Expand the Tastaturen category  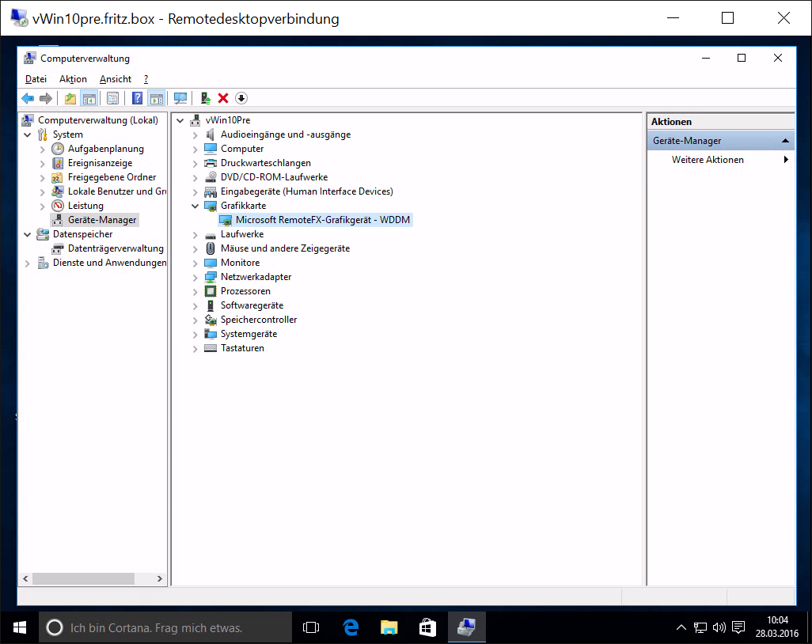(x=195, y=349)
